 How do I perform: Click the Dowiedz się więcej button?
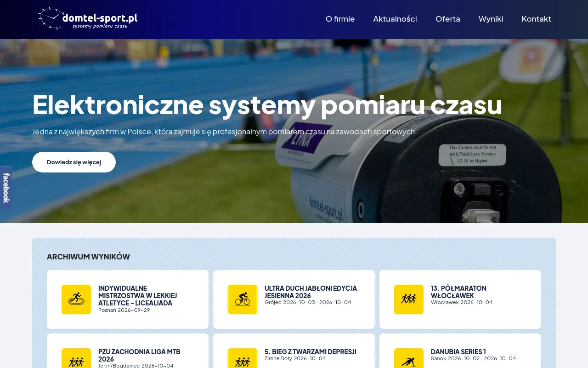tap(74, 162)
